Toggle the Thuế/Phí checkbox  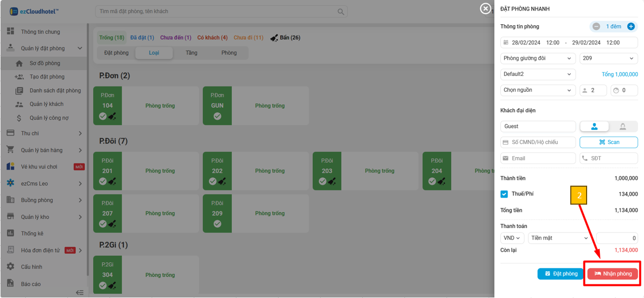(504, 194)
